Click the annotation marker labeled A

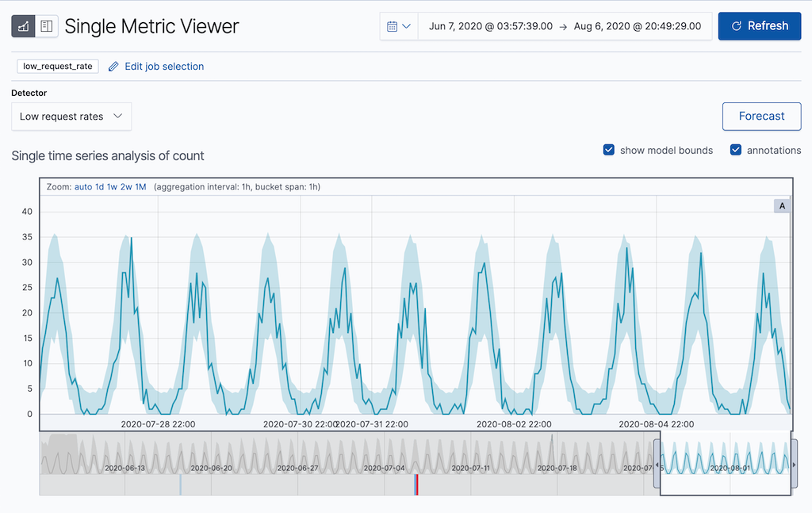click(x=782, y=205)
